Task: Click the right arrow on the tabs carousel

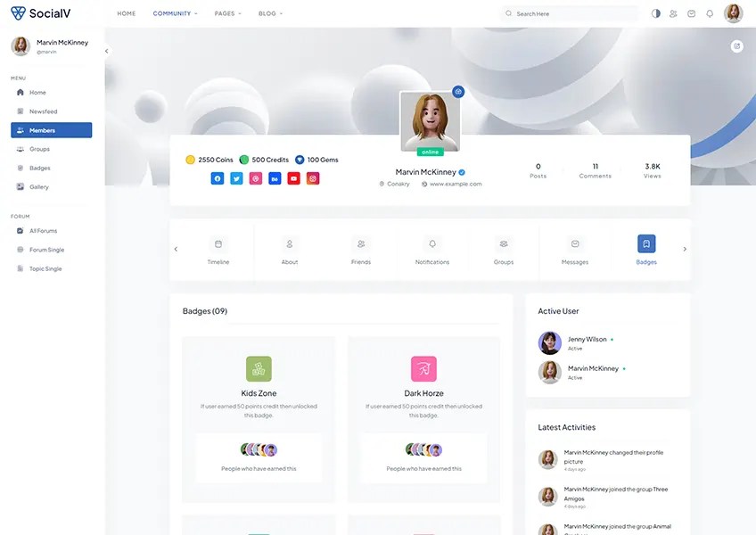Action: click(685, 250)
